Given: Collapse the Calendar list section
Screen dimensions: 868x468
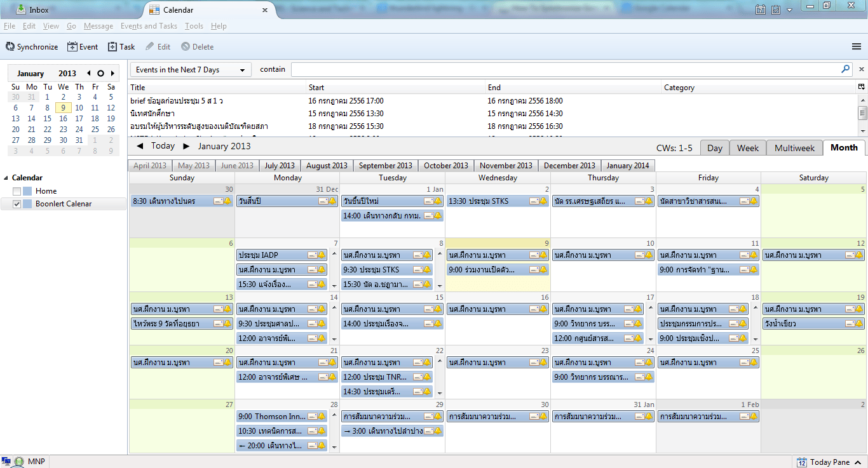Looking at the screenshot, I should tap(6, 178).
